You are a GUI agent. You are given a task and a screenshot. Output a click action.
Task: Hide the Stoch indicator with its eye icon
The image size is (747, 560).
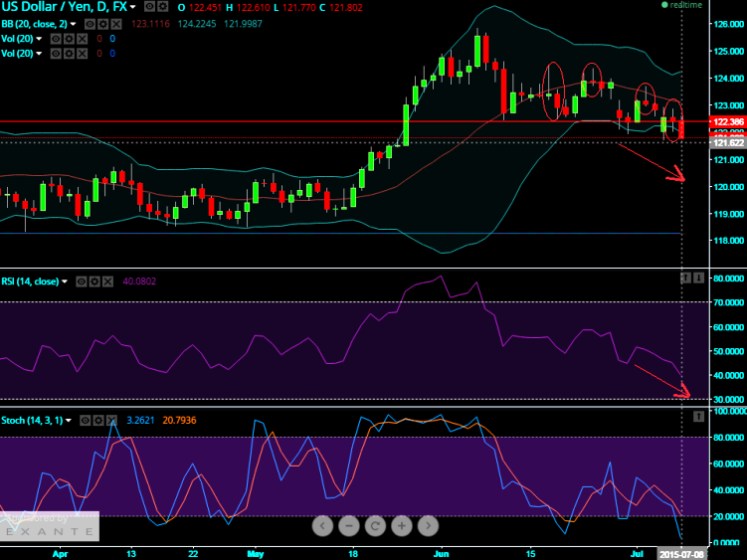[86, 421]
